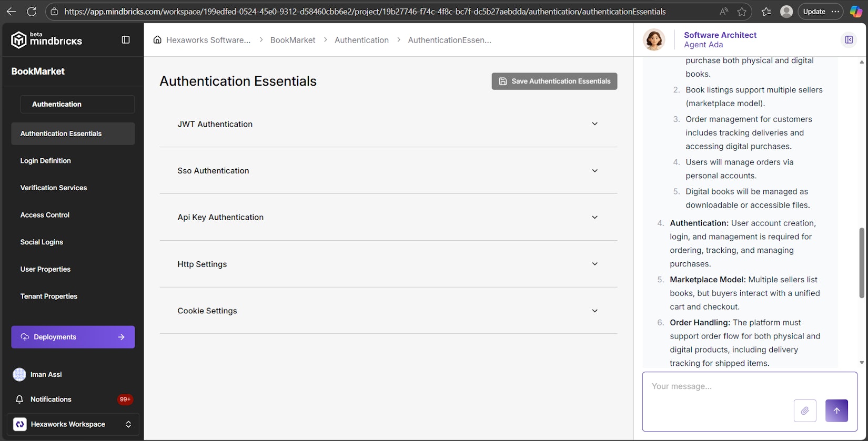This screenshot has width=868, height=441.
Task: Open the Deployments button
Action: pos(73,337)
